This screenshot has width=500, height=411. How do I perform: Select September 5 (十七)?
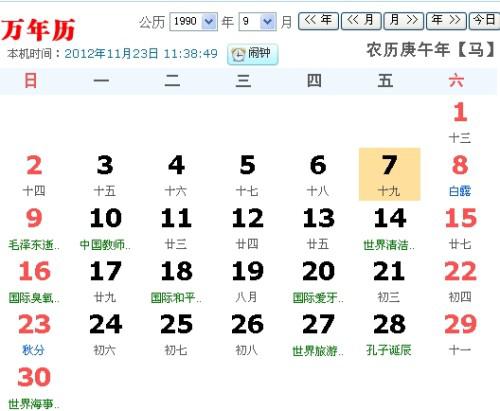pyautogui.click(x=247, y=175)
